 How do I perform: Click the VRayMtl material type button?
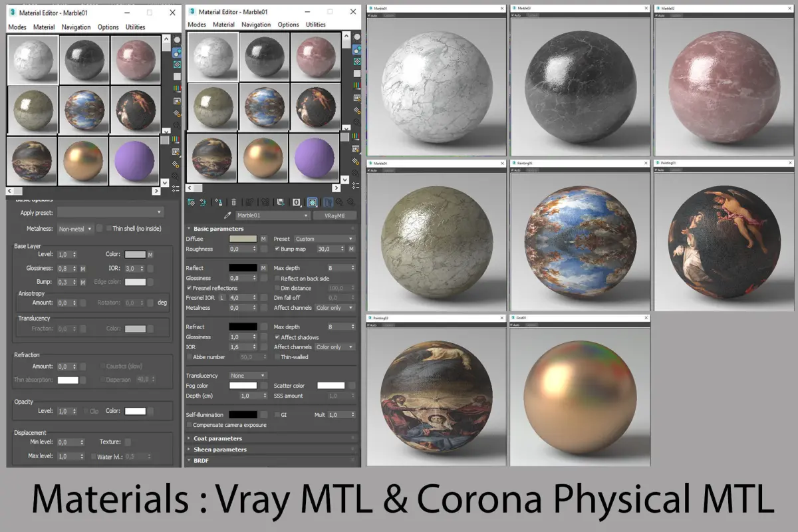[335, 215]
